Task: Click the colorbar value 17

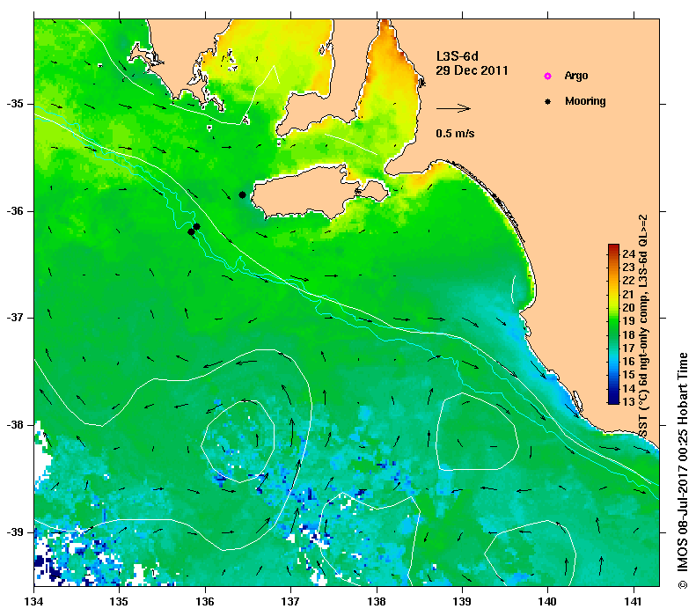Action: [x=628, y=348]
